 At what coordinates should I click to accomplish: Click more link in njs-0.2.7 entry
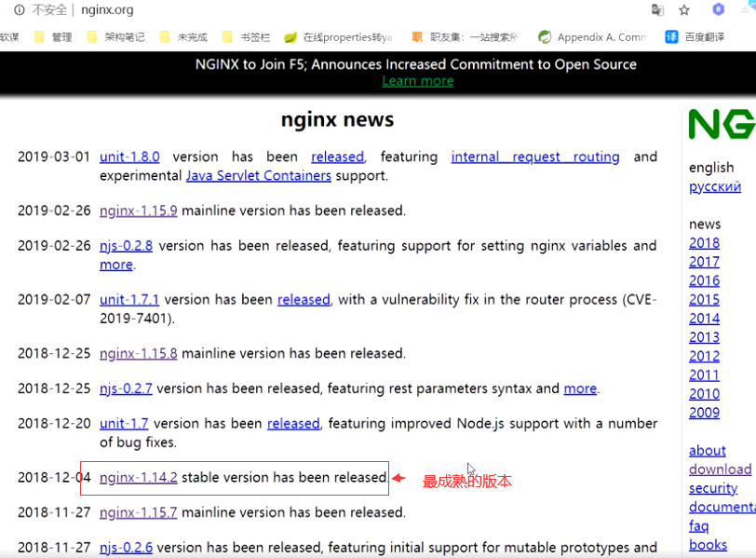tap(580, 388)
